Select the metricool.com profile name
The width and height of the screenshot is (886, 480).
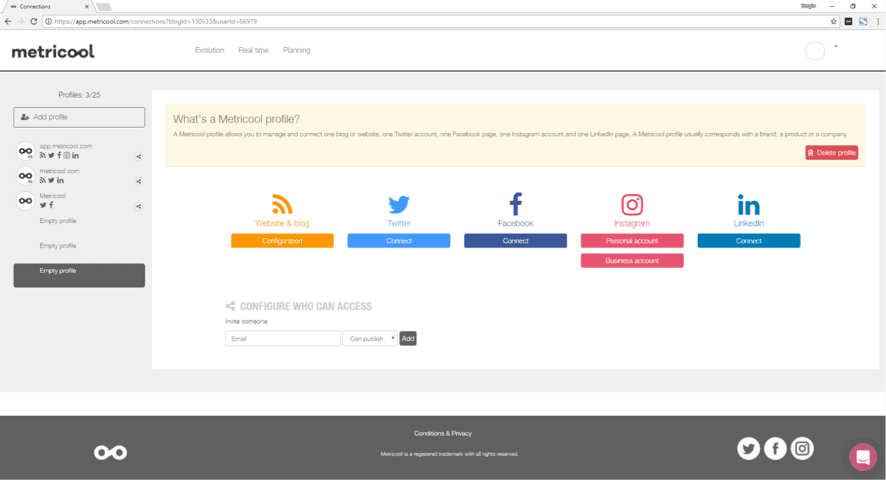tap(59, 171)
